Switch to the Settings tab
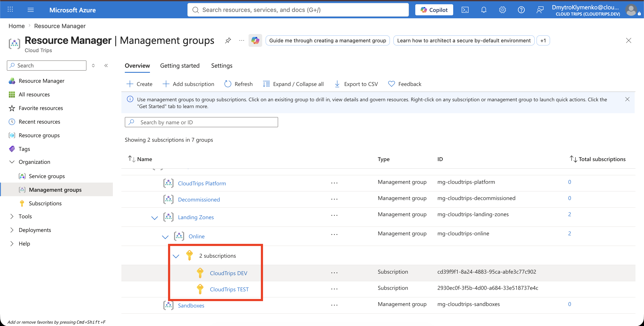644x326 pixels. coord(222,66)
